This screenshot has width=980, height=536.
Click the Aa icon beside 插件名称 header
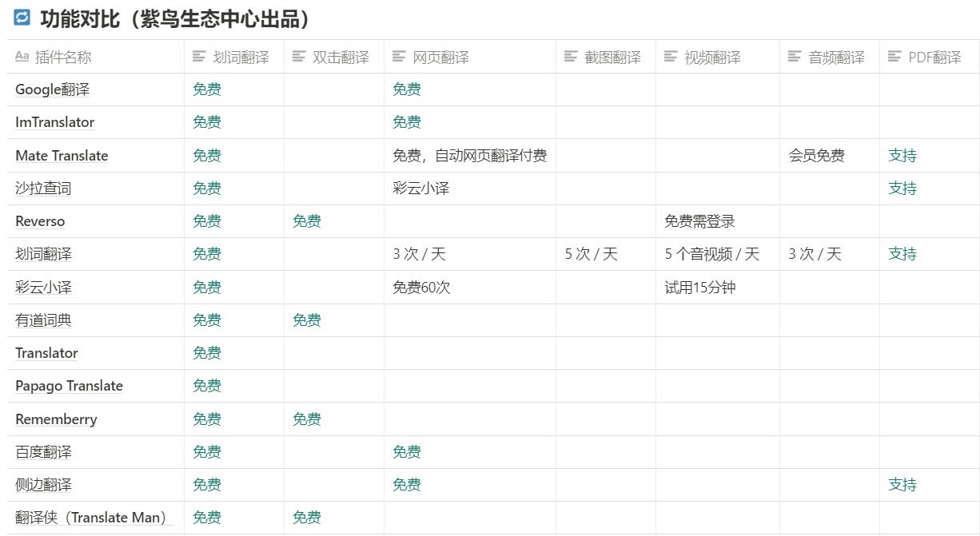(x=20, y=57)
